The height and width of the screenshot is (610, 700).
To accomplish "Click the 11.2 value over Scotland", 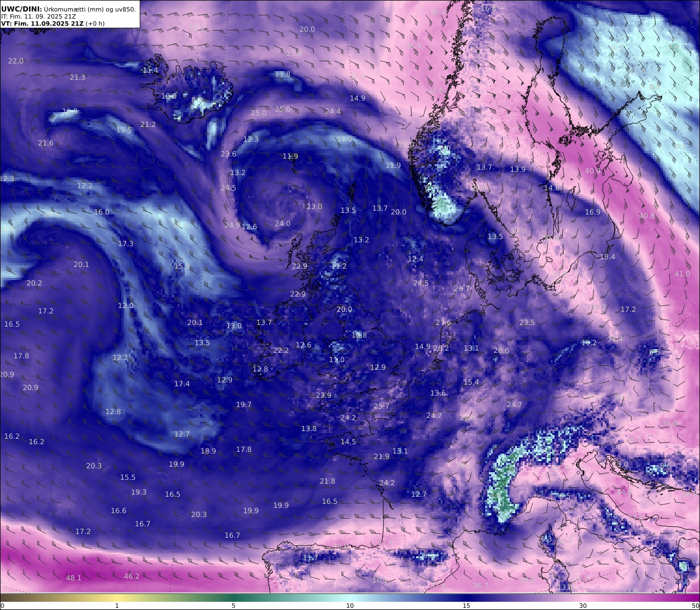I will click(x=339, y=266).
